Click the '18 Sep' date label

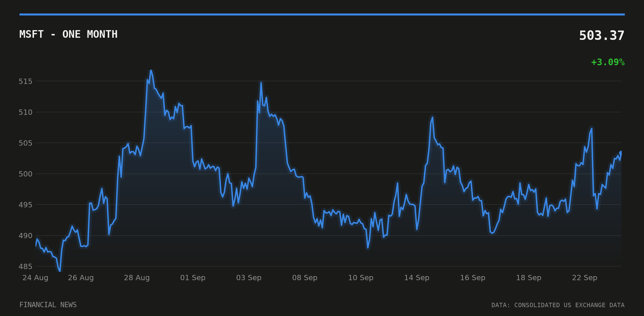pos(529,278)
